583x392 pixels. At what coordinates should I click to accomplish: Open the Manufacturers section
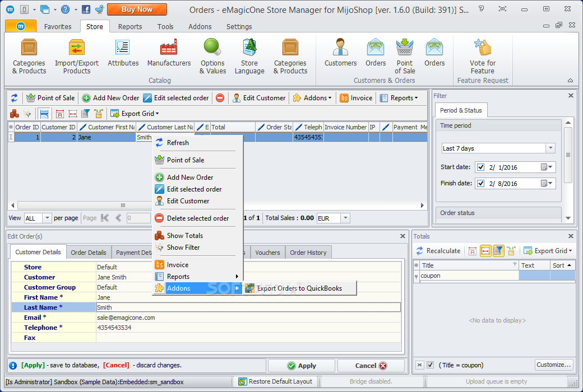(169, 53)
